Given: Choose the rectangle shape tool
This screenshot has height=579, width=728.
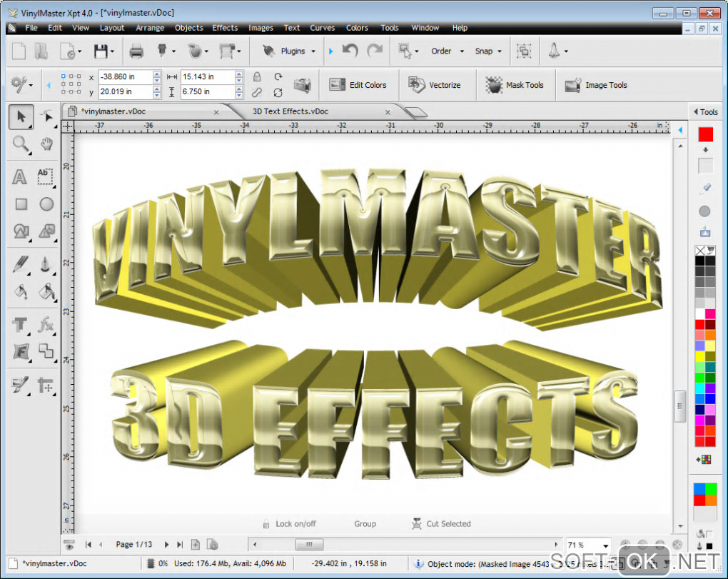Looking at the screenshot, I should click(x=21, y=204).
